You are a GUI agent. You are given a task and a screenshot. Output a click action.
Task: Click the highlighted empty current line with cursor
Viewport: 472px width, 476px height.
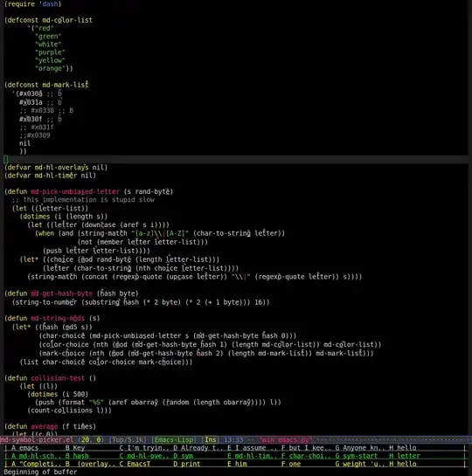click(236, 159)
